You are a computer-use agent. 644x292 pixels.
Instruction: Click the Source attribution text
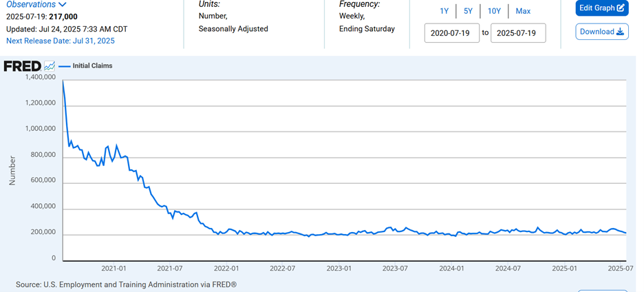(x=126, y=284)
